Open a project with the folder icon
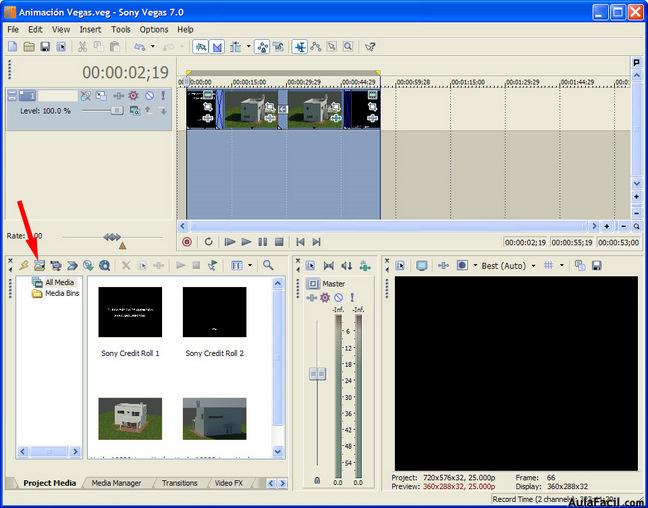 click(x=29, y=47)
